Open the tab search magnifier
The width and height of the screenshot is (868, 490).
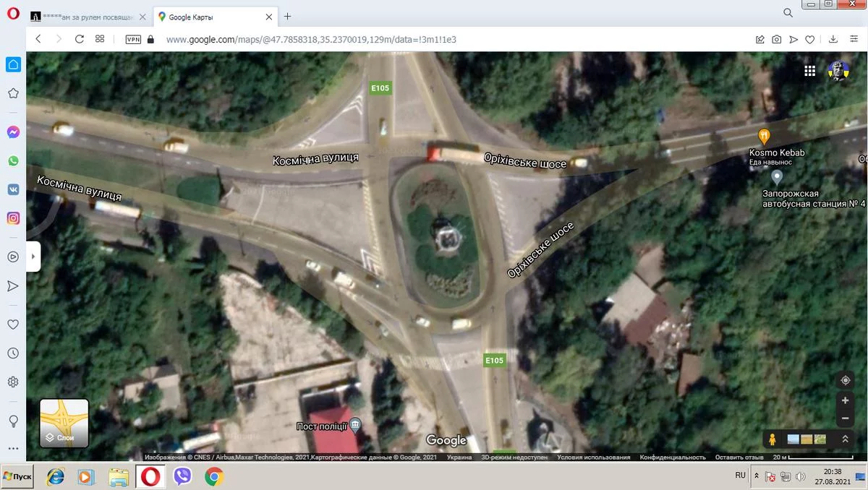tap(788, 13)
